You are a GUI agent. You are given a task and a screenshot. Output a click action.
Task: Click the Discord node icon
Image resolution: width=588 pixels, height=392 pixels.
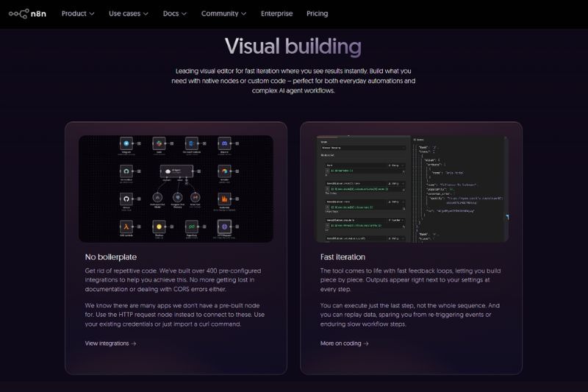point(224,143)
